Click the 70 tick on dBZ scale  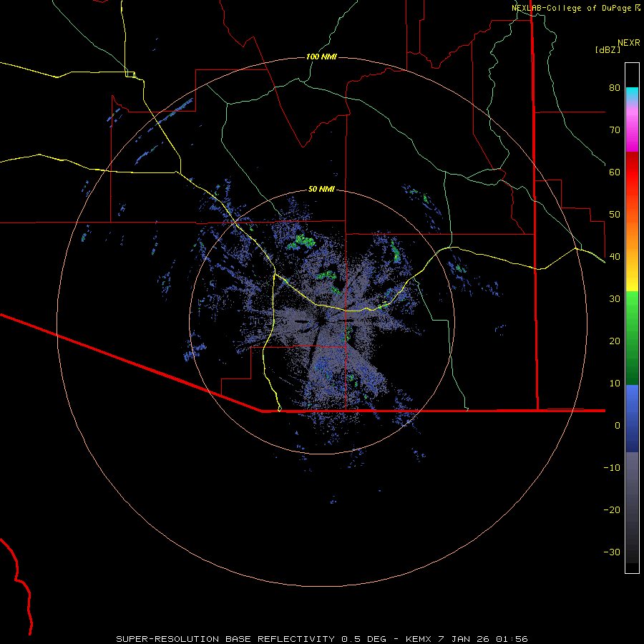[615, 130]
